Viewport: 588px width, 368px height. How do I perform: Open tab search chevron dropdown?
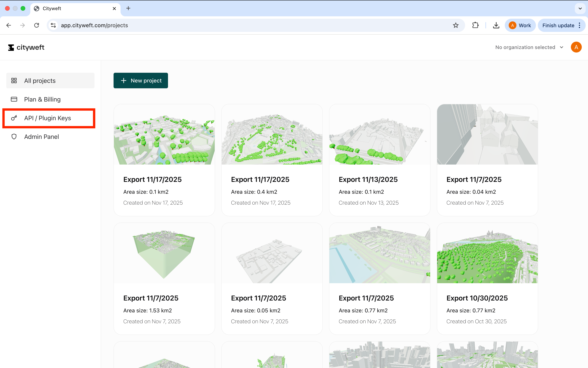(x=580, y=9)
